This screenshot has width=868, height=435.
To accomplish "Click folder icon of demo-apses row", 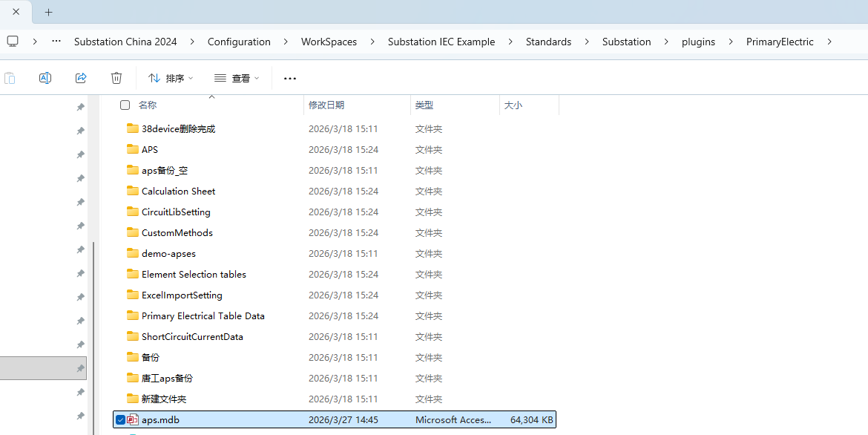I will (x=132, y=253).
